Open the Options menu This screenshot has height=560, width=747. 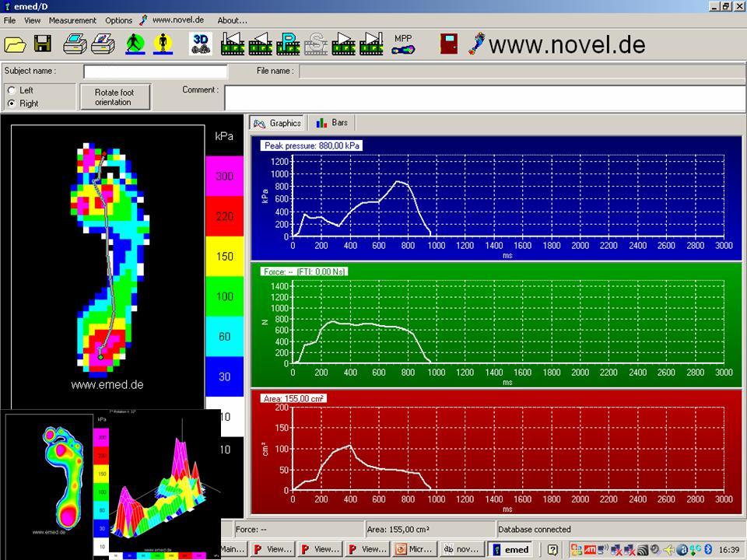pos(118,20)
